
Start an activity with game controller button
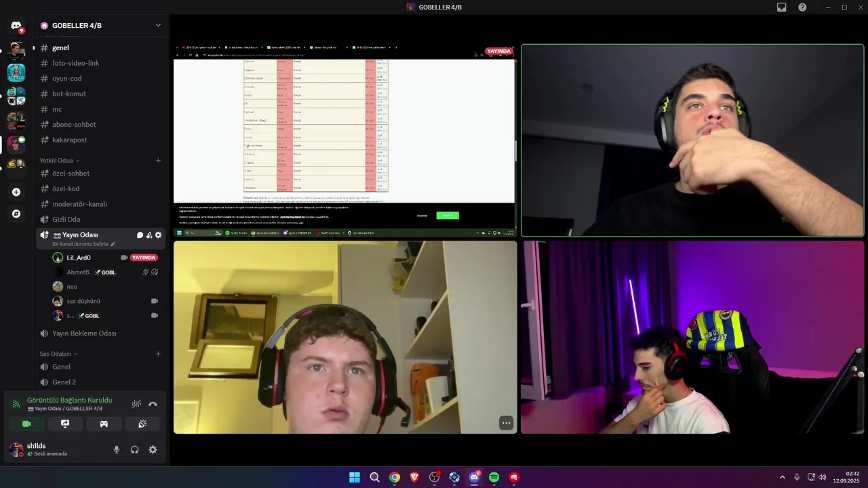click(104, 424)
